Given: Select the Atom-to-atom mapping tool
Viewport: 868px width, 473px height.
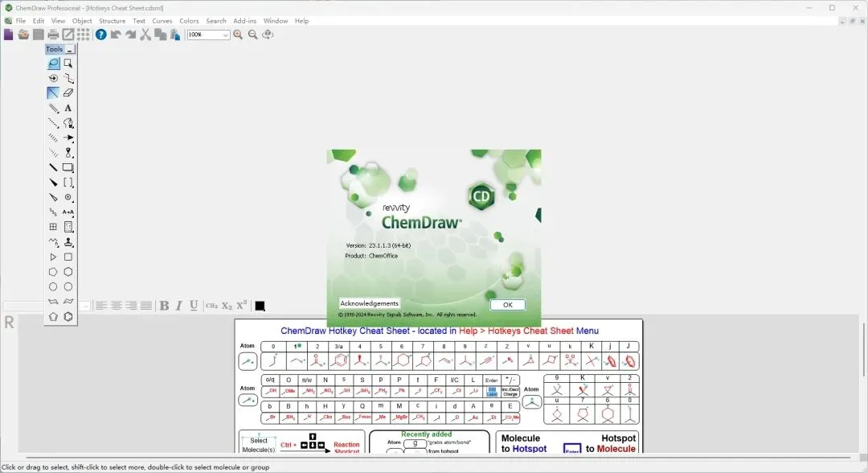Looking at the screenshot, I should pyautogui.click(x=68, y=212).
